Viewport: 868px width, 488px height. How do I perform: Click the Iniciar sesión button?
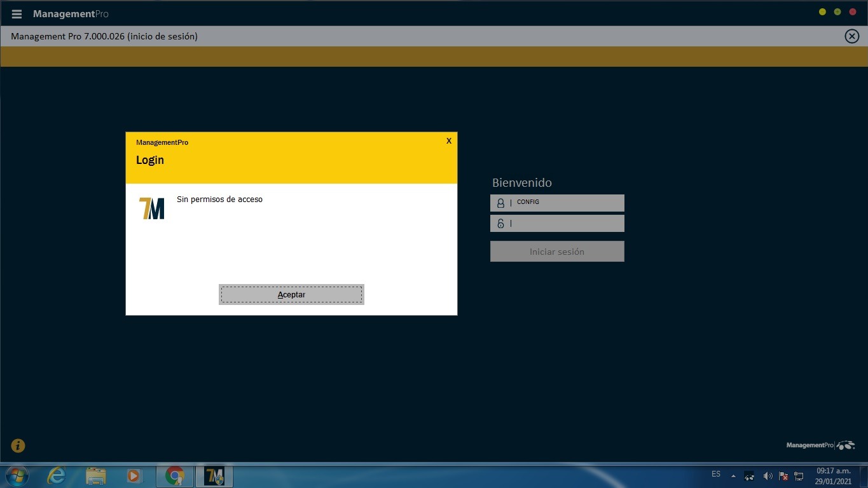[x=557, y=252]
